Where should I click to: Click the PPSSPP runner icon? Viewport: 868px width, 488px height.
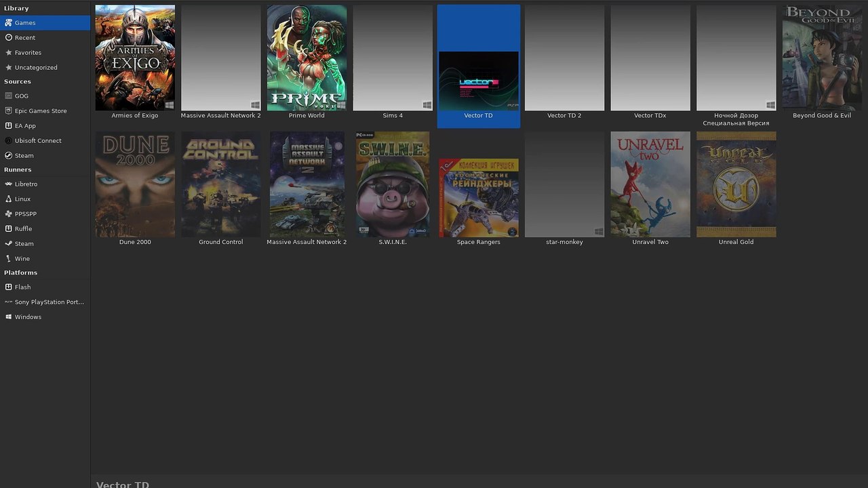[x=8, y=214]
